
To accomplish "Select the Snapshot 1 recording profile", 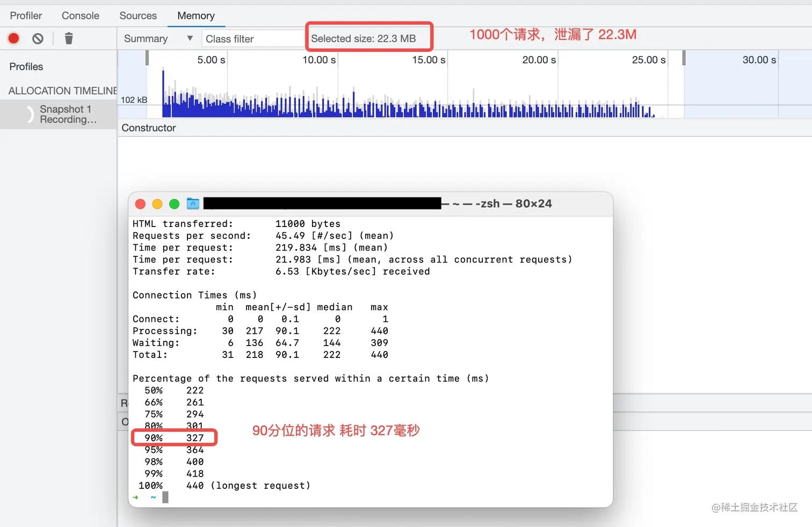I will click(x=59, y=114).
